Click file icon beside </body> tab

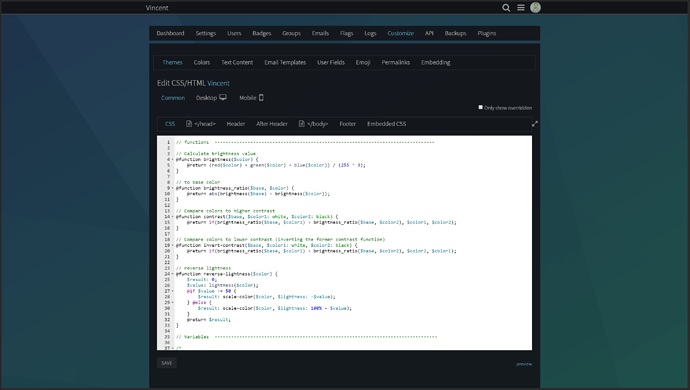[x=301, y=124]
